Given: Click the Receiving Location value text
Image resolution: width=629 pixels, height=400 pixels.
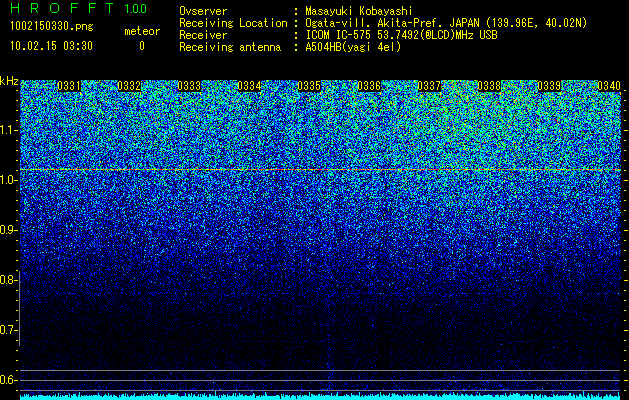Looking at the screenshot, I should point(446,23).
